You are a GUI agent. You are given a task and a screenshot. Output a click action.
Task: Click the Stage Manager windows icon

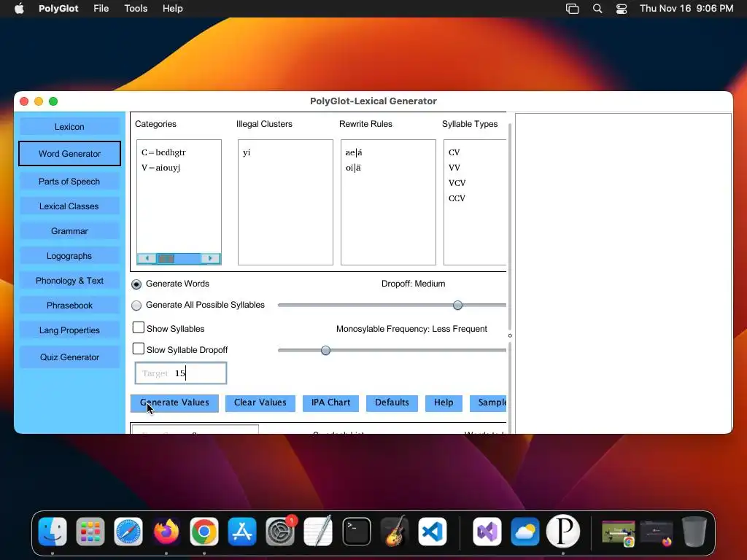click(x=572, y=9)
